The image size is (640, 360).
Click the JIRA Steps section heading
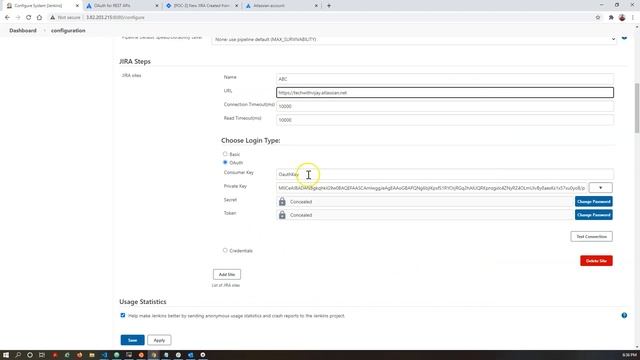[135, 61]
